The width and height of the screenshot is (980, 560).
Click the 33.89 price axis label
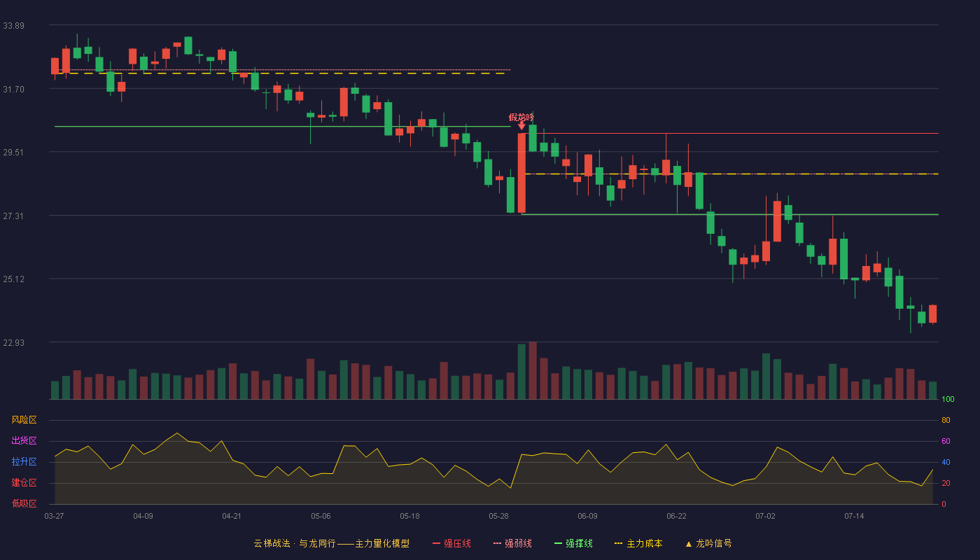[13, 26]
